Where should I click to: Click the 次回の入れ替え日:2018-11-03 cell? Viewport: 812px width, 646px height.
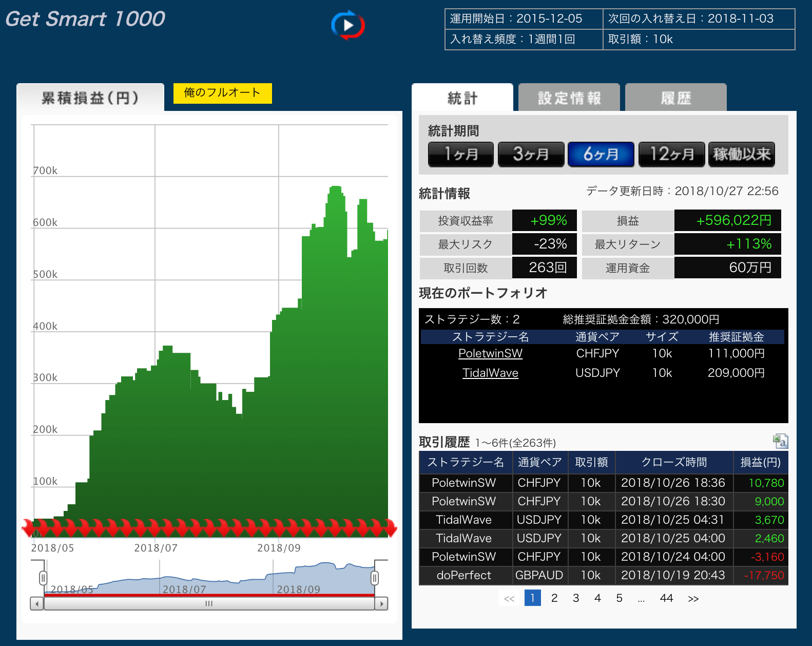point(699,19)
